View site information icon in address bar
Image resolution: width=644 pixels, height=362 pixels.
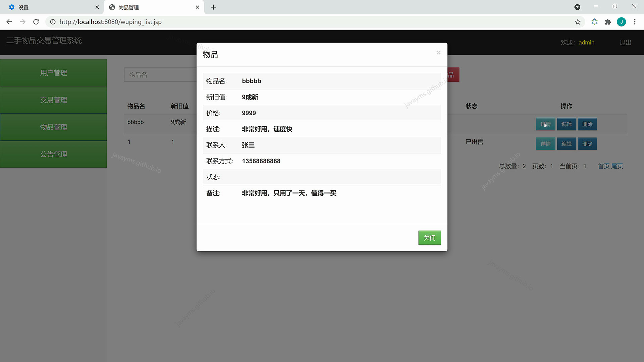pos(53,22)
